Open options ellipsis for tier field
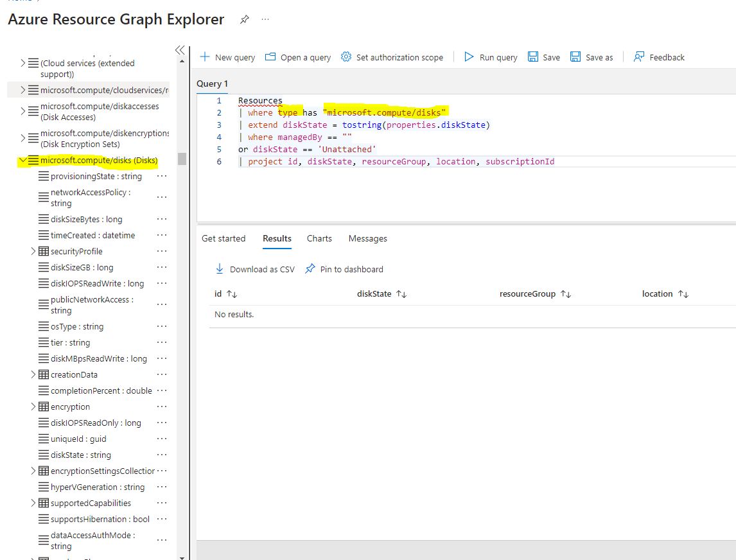736x560 pixels. point(162,342)
